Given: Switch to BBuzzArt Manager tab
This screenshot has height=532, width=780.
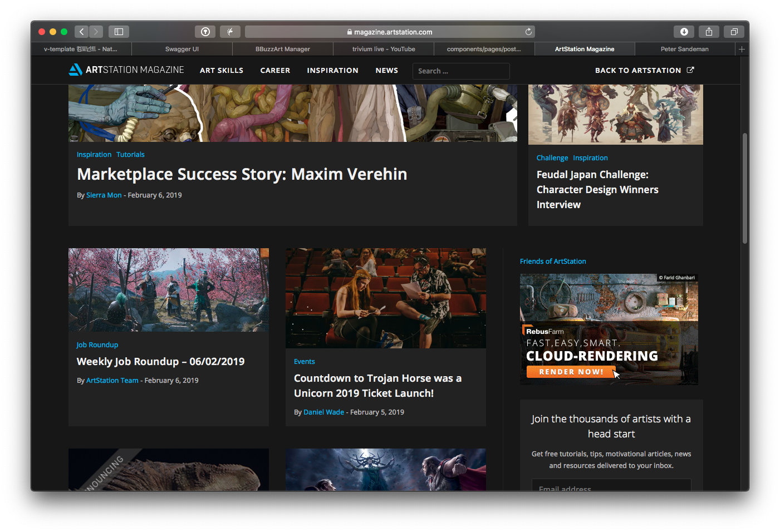Looking at the screenshot, I should click(x=283, y=49).
